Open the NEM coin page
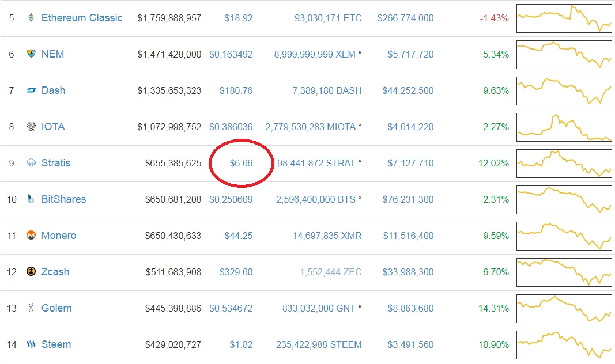Image resolution: width=615 pixels, height=364 pixels. point(52,54)
